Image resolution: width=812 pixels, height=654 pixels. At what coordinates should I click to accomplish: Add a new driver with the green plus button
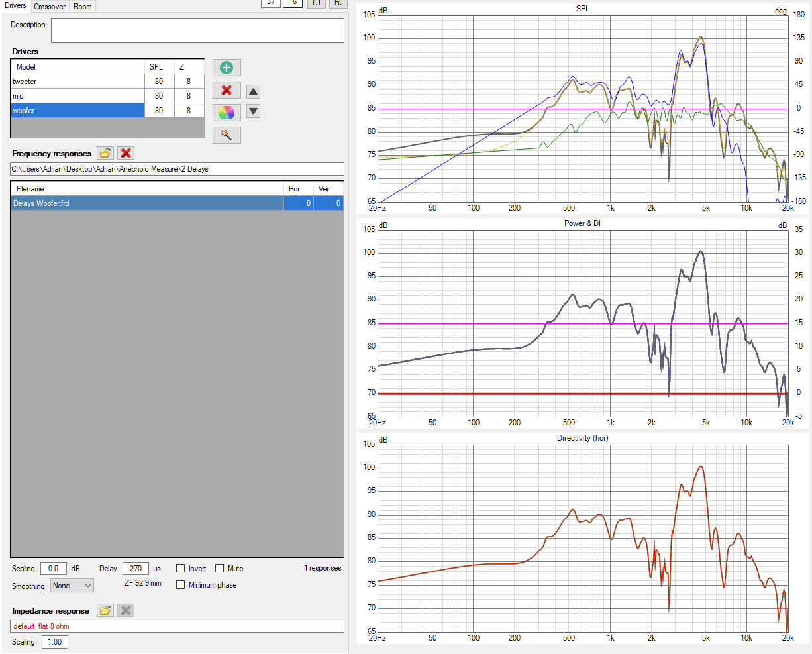227,68
